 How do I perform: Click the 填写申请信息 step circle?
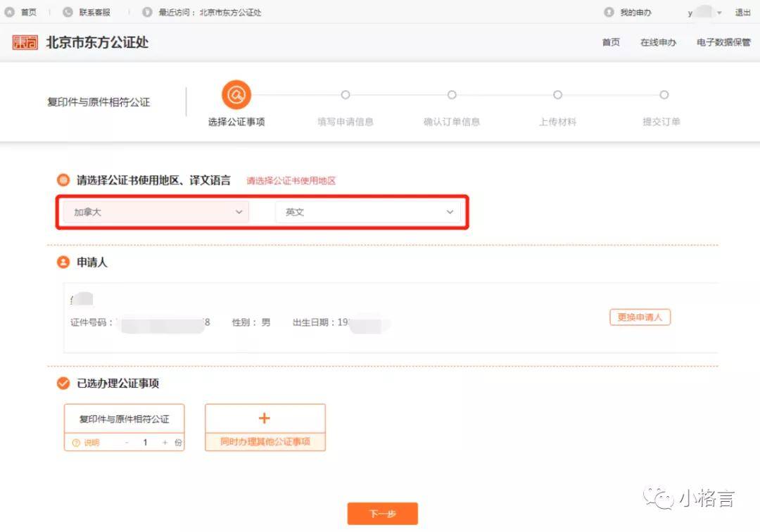[x=346, y=95]
